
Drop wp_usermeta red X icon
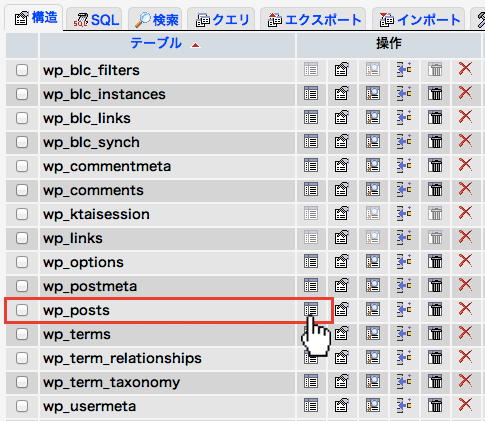click(465, 405)
